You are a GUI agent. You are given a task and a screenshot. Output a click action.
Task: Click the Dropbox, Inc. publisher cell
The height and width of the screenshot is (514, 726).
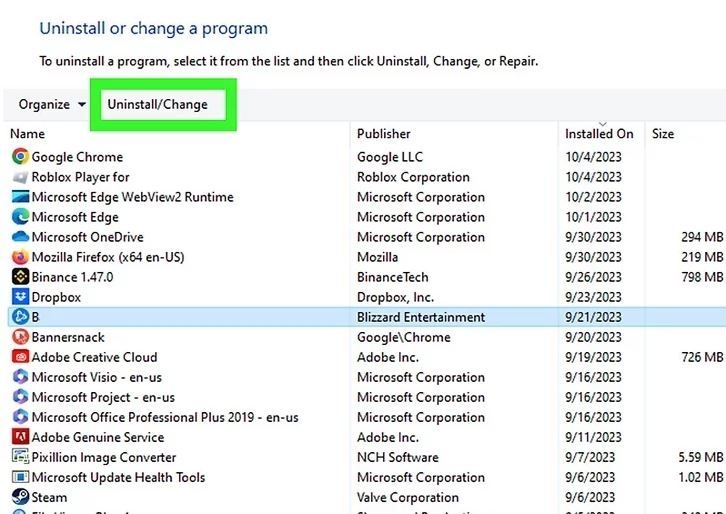[x=395, y=297]
